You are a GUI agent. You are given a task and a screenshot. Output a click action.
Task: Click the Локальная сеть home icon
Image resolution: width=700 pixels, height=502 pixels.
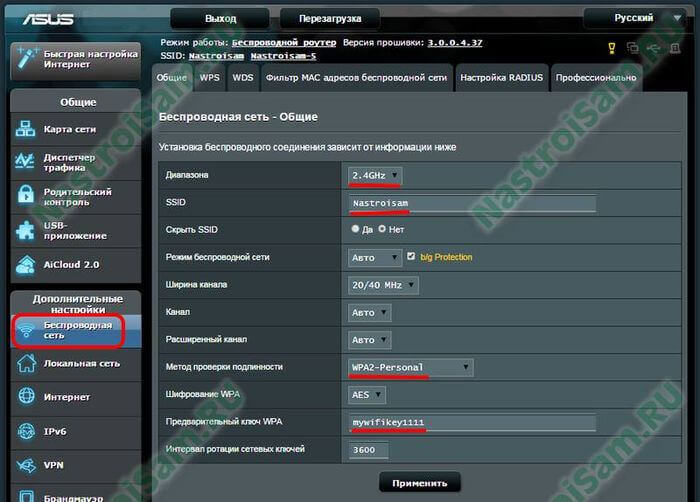pos(25,363)
